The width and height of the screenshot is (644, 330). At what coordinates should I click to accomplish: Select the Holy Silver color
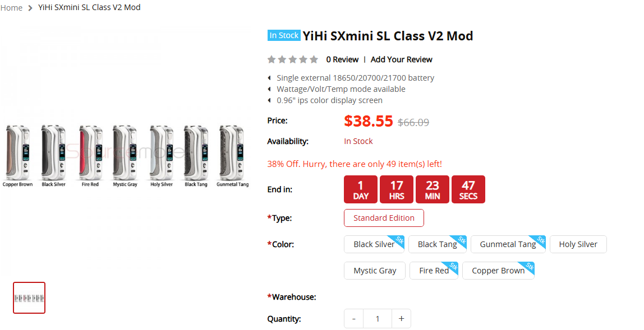pos(578,244)
